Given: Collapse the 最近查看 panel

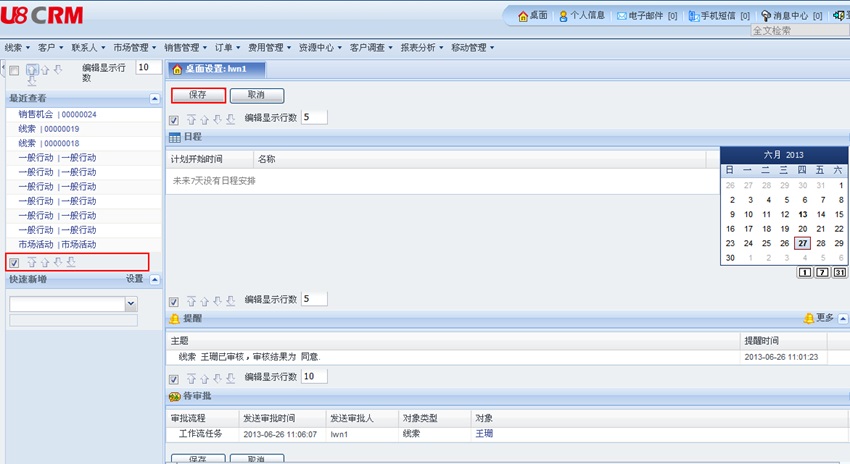Looking at the screenshot, I should tap(154, 99).
